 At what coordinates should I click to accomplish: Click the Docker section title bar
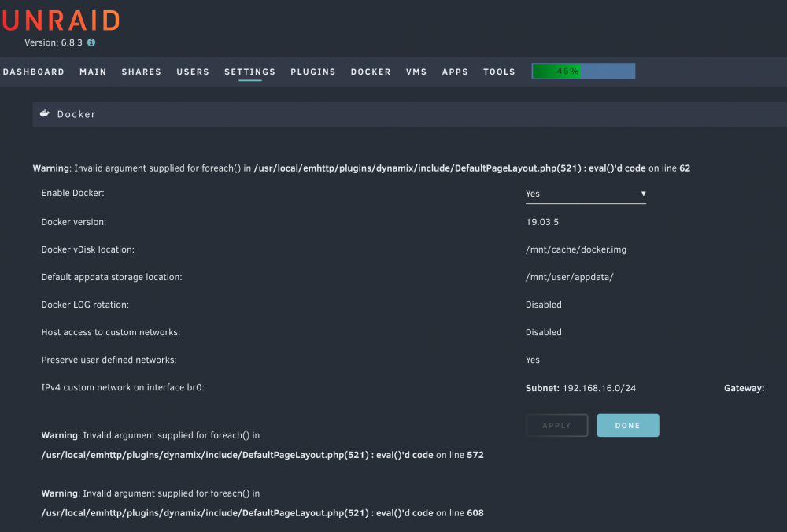409,114
